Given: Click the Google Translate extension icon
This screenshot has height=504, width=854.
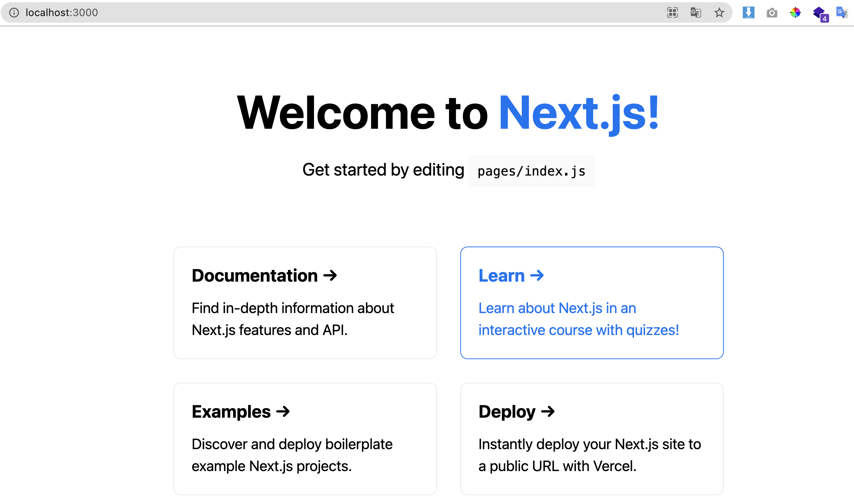Looking at the screenshot, I should click(x=842, y=13).
